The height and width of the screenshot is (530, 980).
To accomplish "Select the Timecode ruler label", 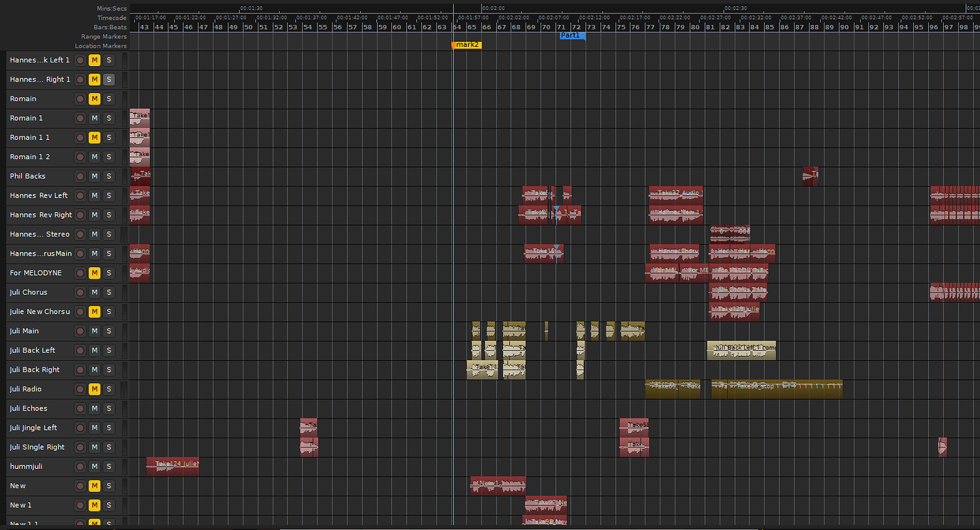I will tap(111, 18).
